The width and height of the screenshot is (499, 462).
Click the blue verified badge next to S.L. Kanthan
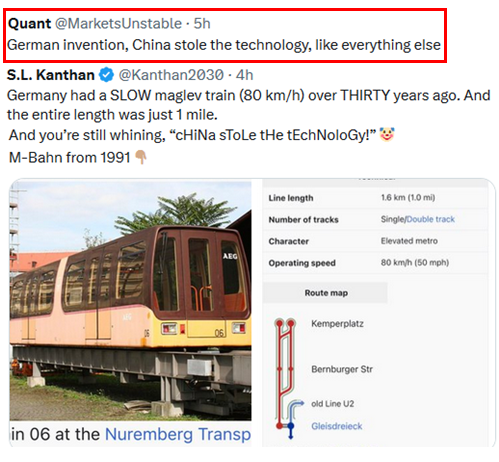107,75
